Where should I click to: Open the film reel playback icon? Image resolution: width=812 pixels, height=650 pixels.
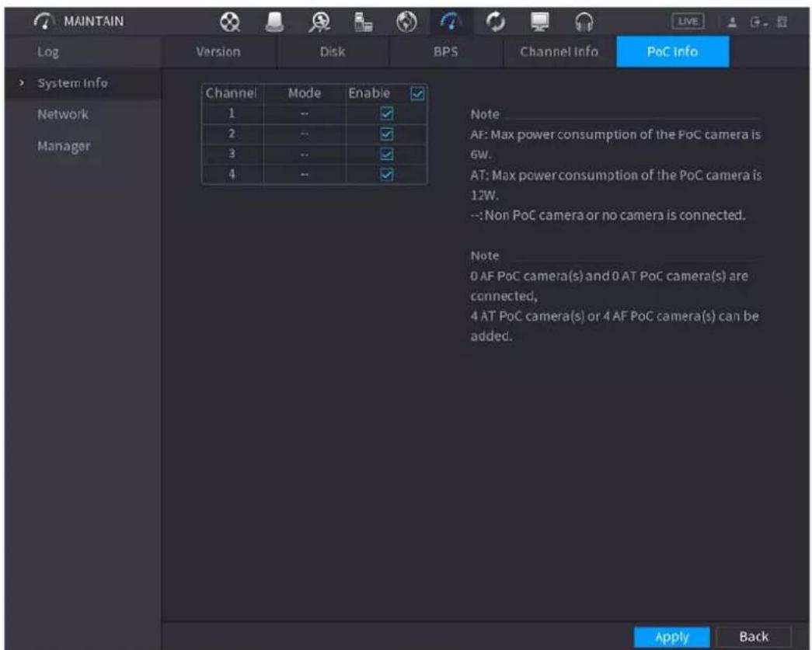pos(230,22)
